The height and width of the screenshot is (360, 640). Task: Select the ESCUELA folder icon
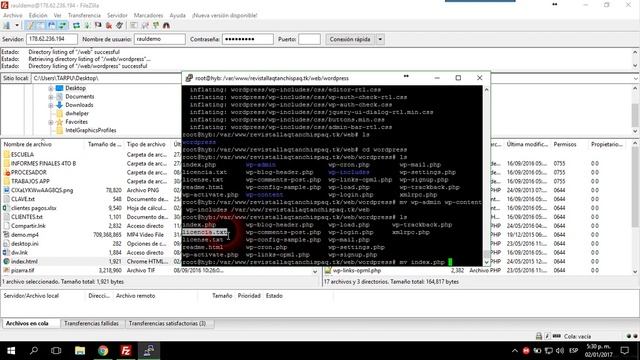pyautogui.click(x=7, y=155)
